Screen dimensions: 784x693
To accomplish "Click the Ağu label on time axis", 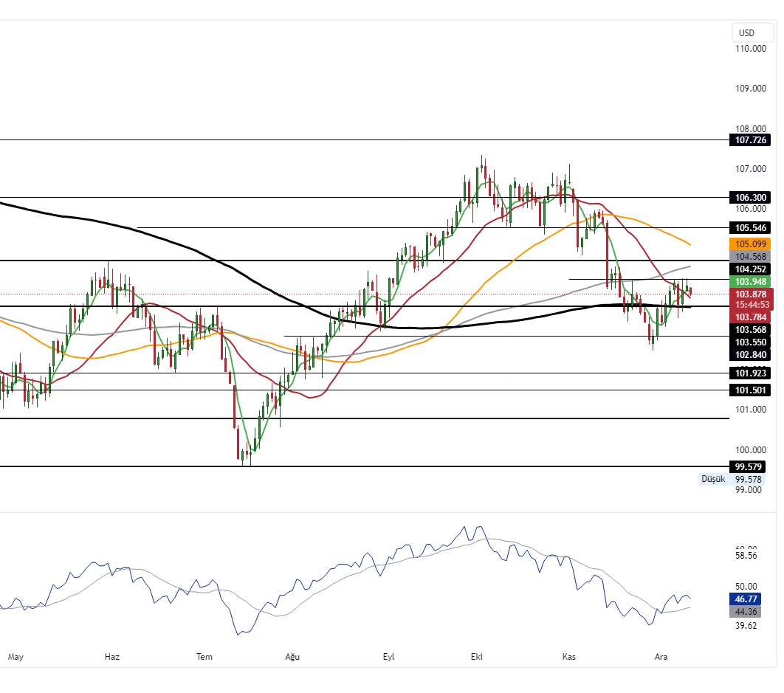I will 293,657.
